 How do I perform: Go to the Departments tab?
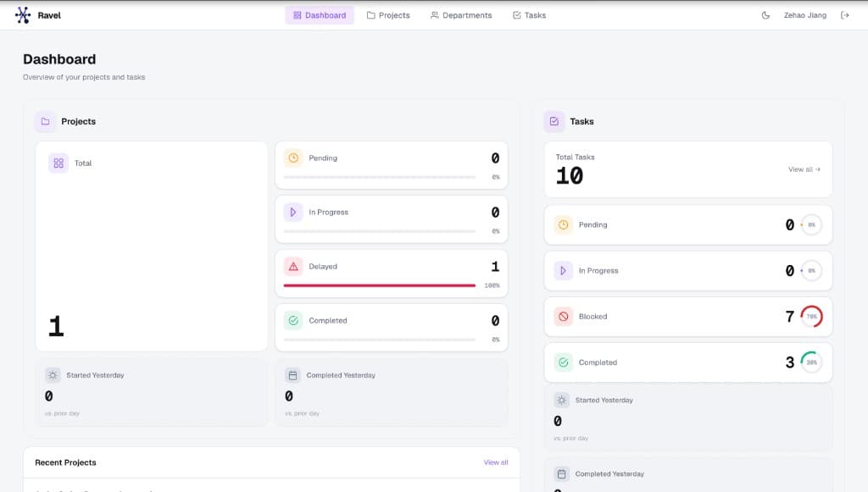pos(461,15)
